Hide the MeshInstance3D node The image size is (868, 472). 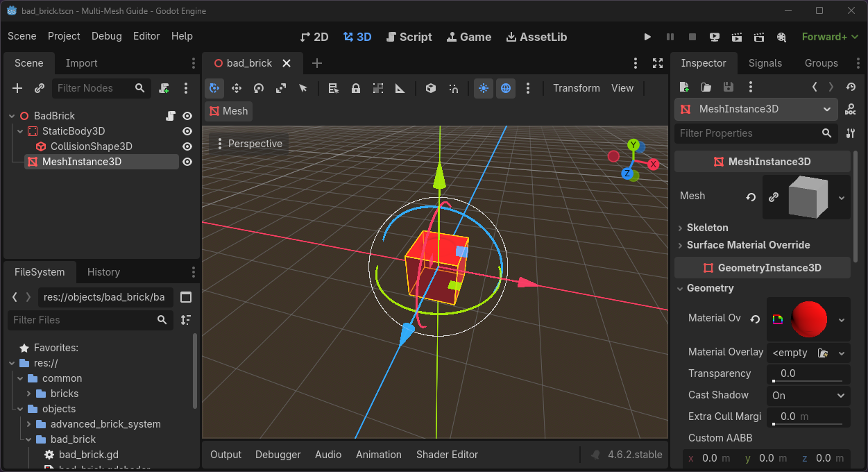tap(187, 162)
